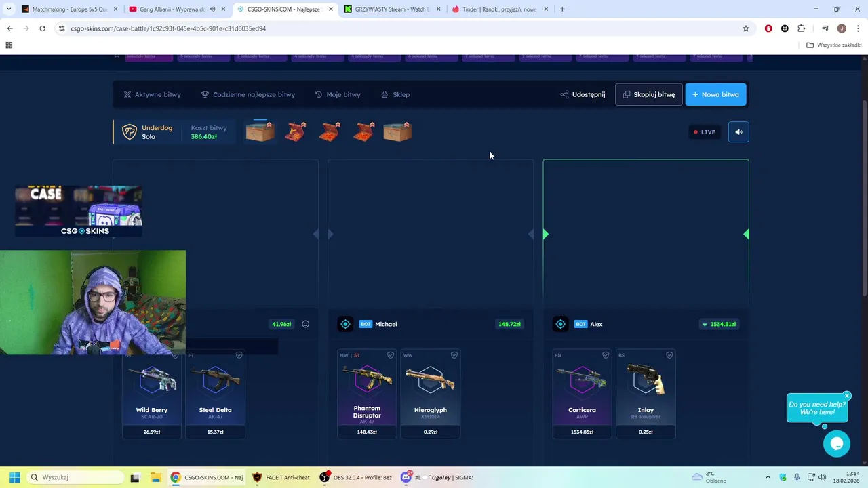Screen dimensions: 868x488
Task: Click the LIVE status indicator
Action: (x=704, y=132)
